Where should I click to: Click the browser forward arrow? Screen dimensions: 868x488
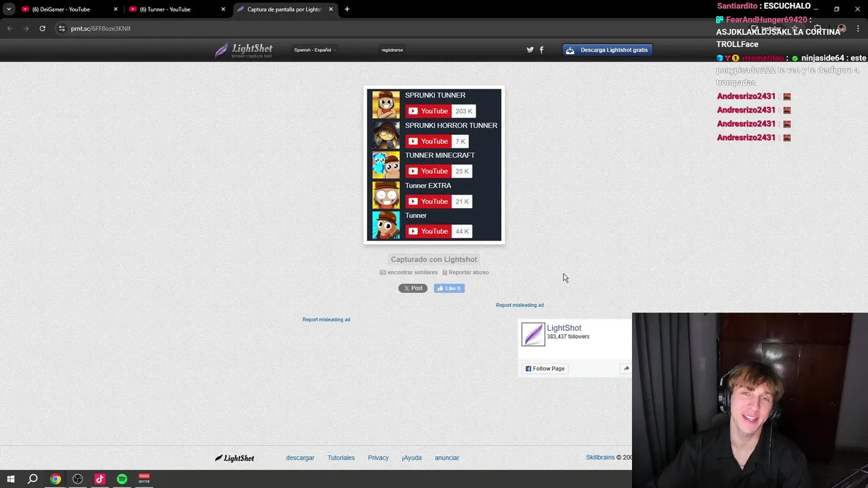[x=26, y=28]
